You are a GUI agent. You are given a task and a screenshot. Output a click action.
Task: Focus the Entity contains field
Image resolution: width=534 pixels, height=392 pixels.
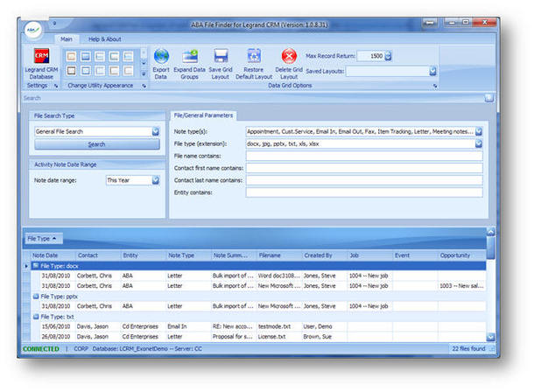click(x=364, y=192)
